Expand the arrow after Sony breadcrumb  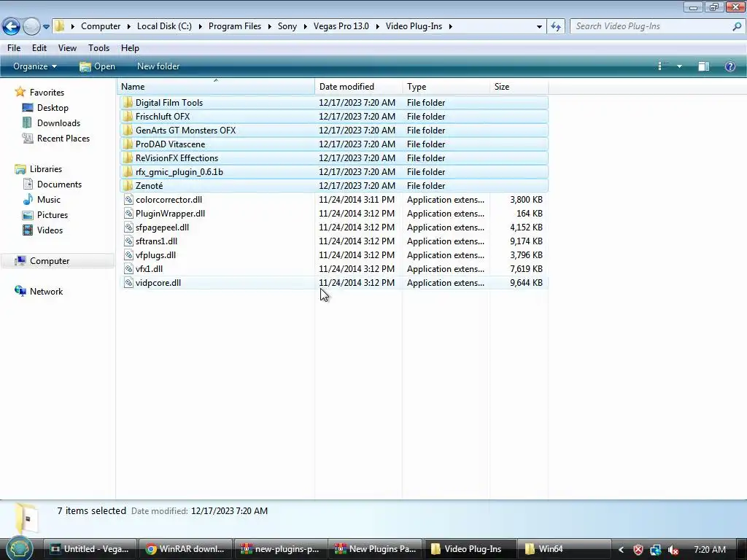pos(306,27)
